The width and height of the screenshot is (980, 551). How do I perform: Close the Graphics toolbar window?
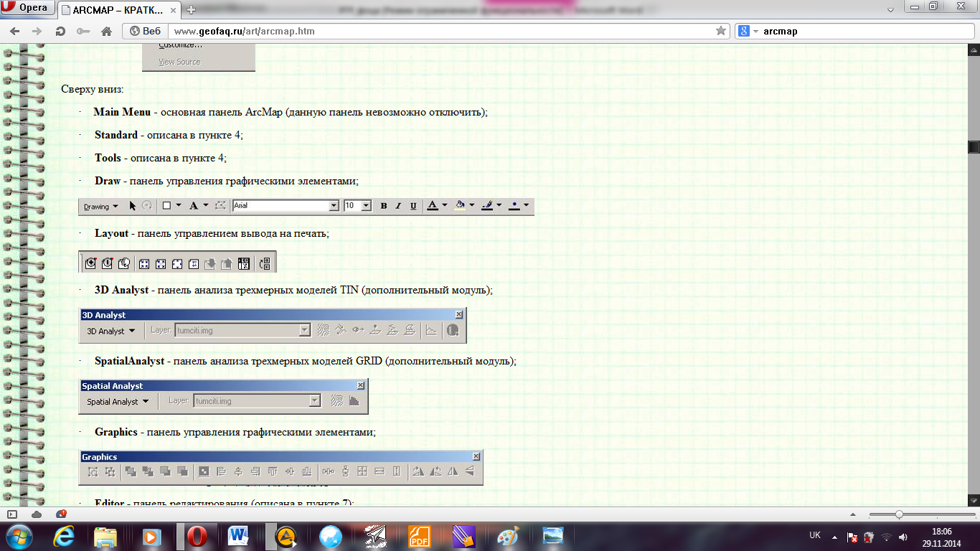[x=476, y=457]
